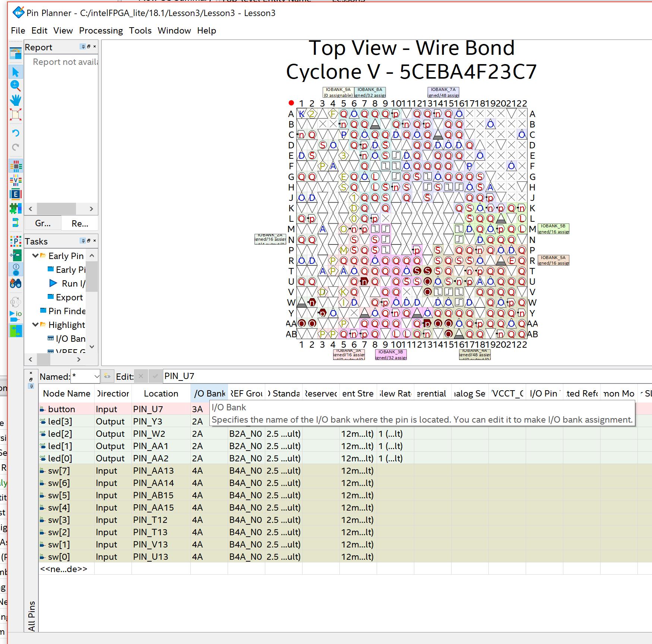652x644 pixels.
Task: Open the Help menu
Action: 206,31
